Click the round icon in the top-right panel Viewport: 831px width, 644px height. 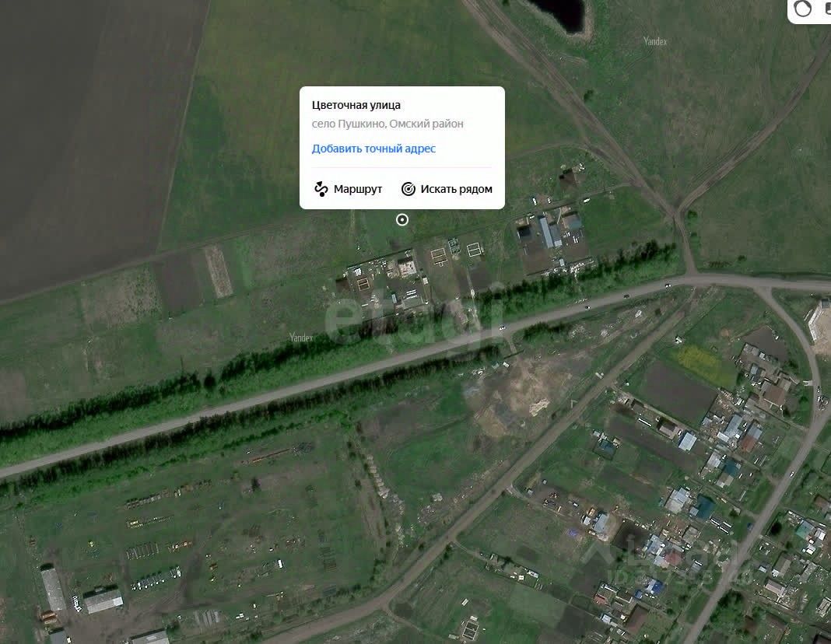tap(803, 9)
